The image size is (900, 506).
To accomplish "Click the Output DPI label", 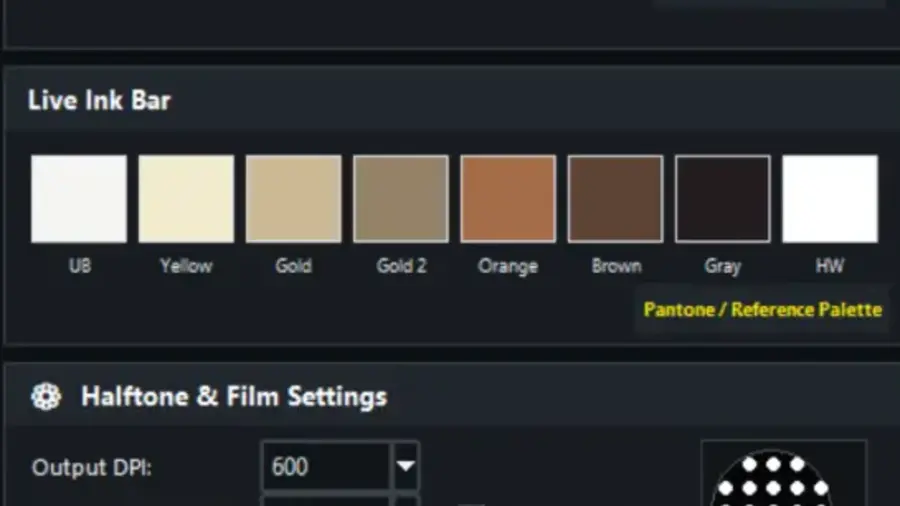I will coord(92,468).
